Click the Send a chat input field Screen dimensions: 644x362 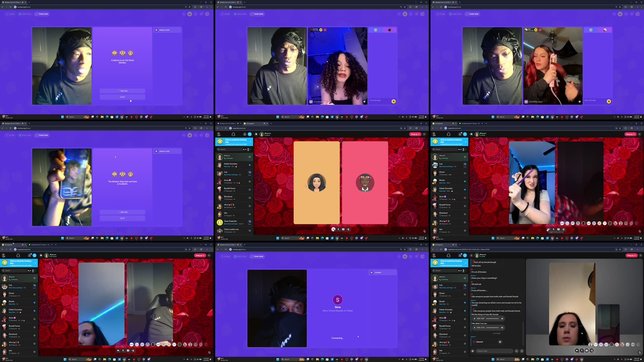click(x=494, y=351)
